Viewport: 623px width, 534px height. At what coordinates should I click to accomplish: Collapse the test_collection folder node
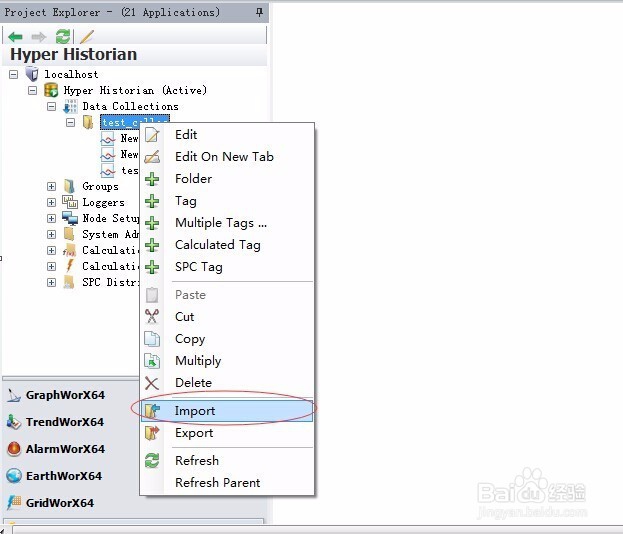(x=70, y=122)
